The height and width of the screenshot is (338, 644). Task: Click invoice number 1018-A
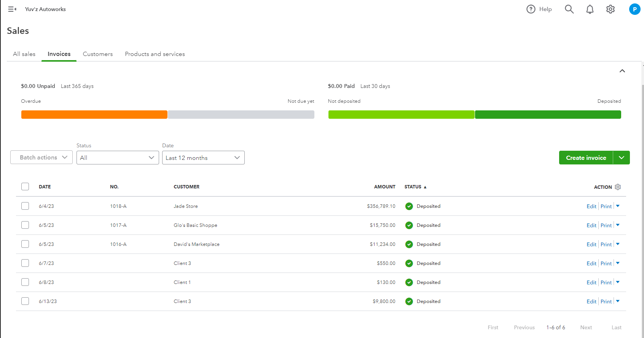118,206
